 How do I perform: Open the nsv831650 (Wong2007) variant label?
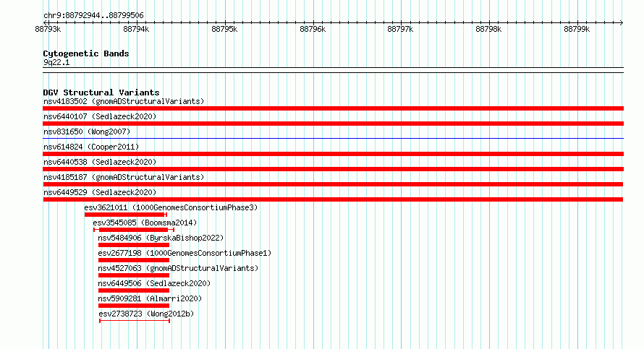(x=87, y=132)
